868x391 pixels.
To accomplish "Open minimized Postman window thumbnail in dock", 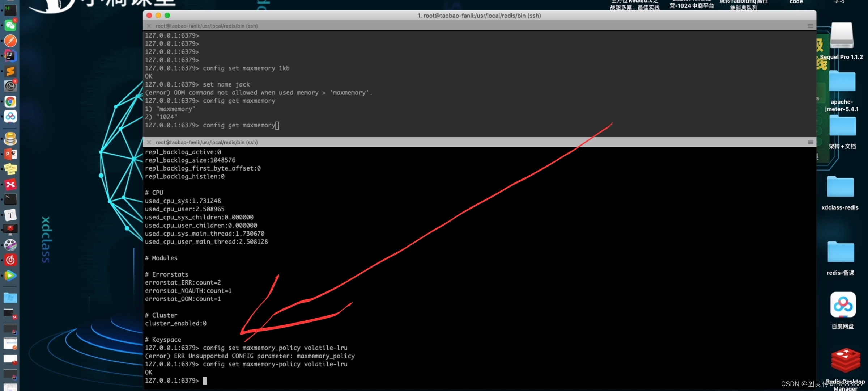I will 10,344.
